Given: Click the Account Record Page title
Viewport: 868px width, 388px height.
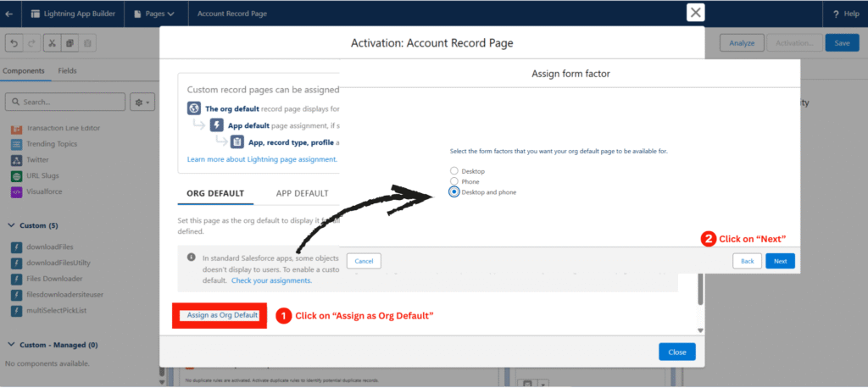Looking at the screenshot, I should click(x=232, y=14).
